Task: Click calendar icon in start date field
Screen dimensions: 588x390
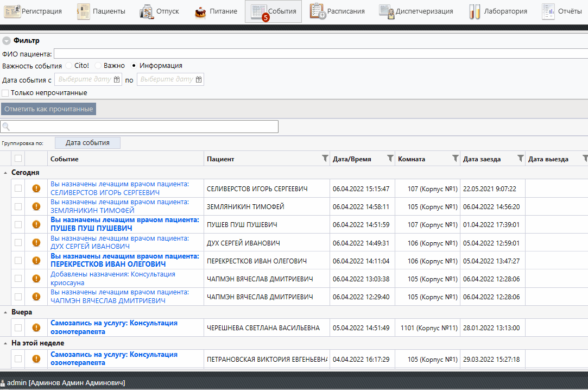Action: (116, 79)
